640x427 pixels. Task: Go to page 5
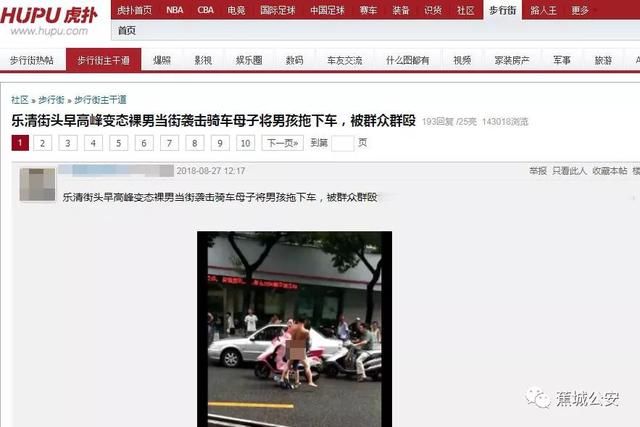click(118, 143)
